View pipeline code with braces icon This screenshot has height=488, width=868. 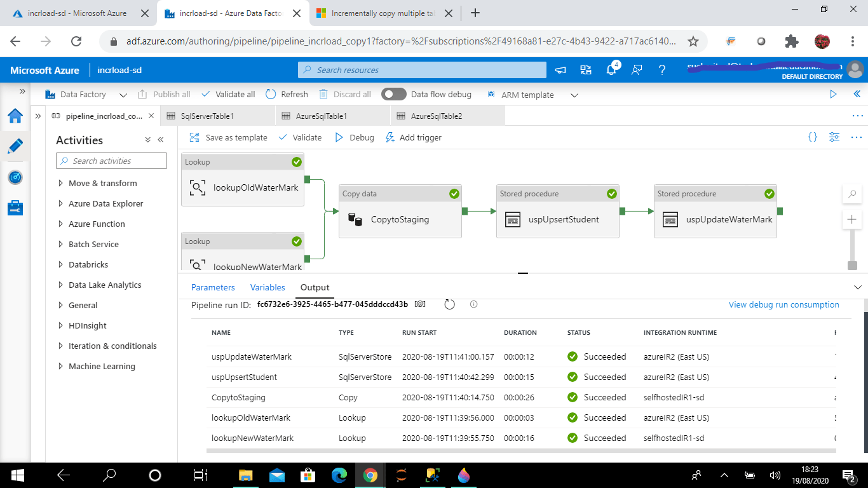812,137
